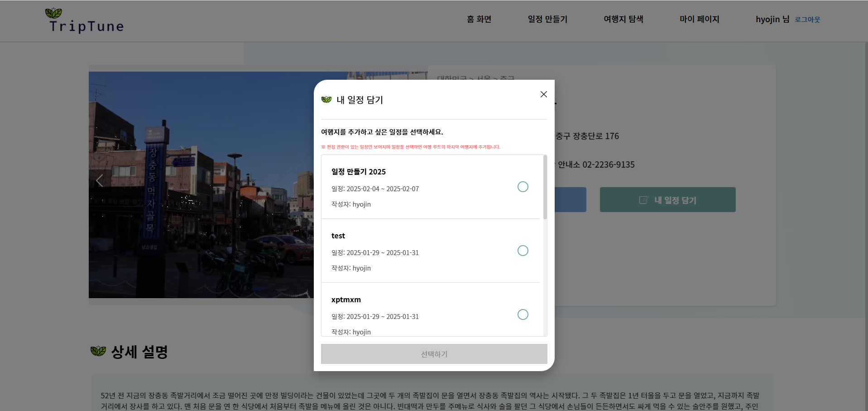Select the 일정 만들기 2025 radio button
This screenshot has width=868, height=411.
[523, 187]
